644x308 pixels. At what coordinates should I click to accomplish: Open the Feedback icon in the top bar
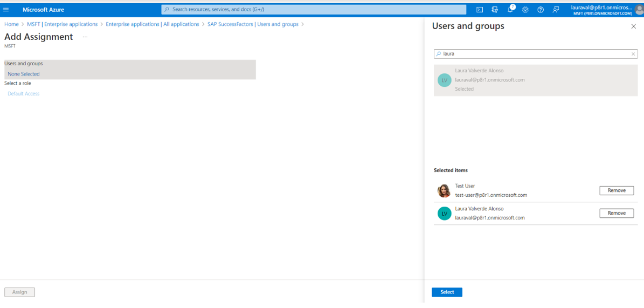556,10
